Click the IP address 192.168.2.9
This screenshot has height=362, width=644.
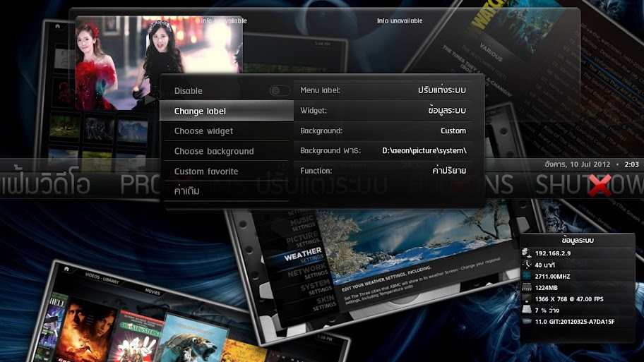tap(553, 253)
